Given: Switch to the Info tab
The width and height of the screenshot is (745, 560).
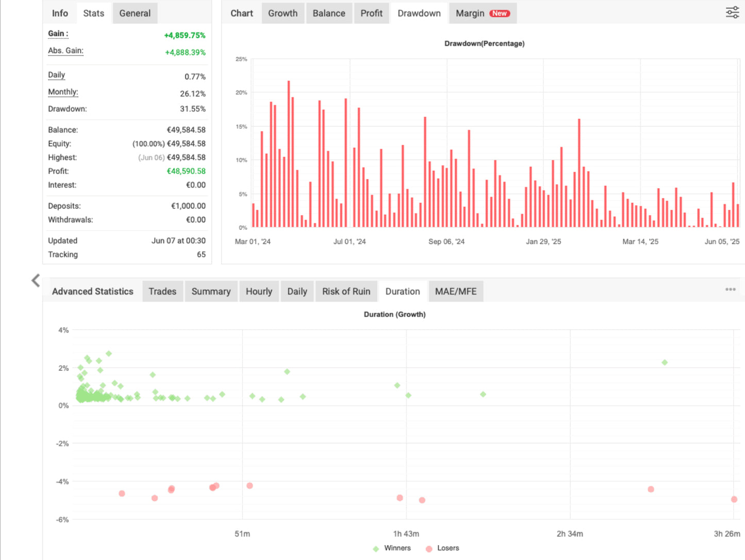Looking at the screenshot, I should point(60,13).
